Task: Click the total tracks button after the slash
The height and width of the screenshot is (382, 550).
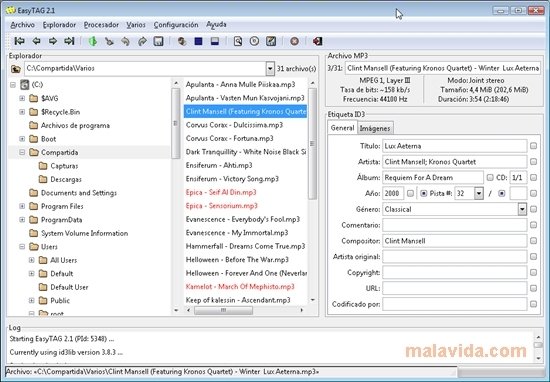Action: pos(502,193)
